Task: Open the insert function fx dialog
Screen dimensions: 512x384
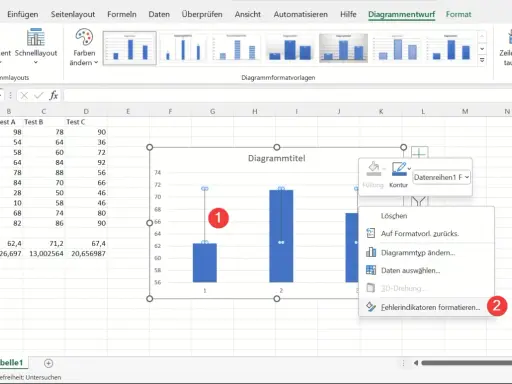Action: (x=53, y=96)
